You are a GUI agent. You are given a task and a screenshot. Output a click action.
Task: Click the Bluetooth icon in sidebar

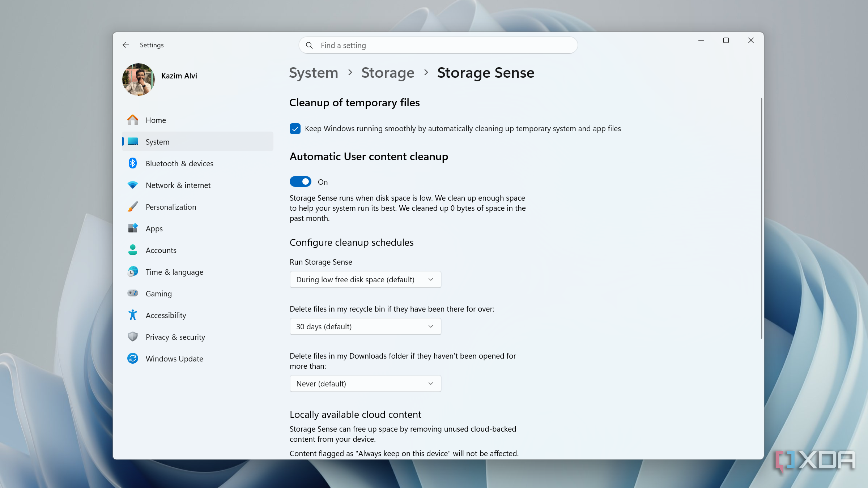click(x=133, y=163)
